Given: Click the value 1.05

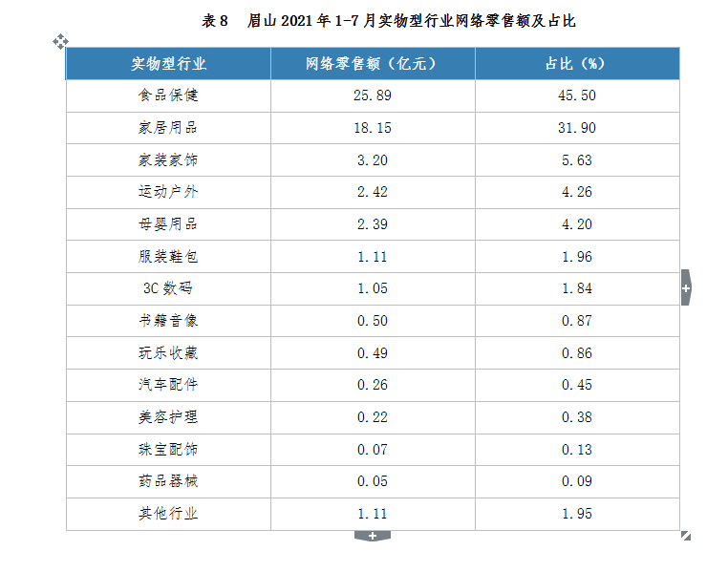Looking at the screenshot, I should [373, 288].
